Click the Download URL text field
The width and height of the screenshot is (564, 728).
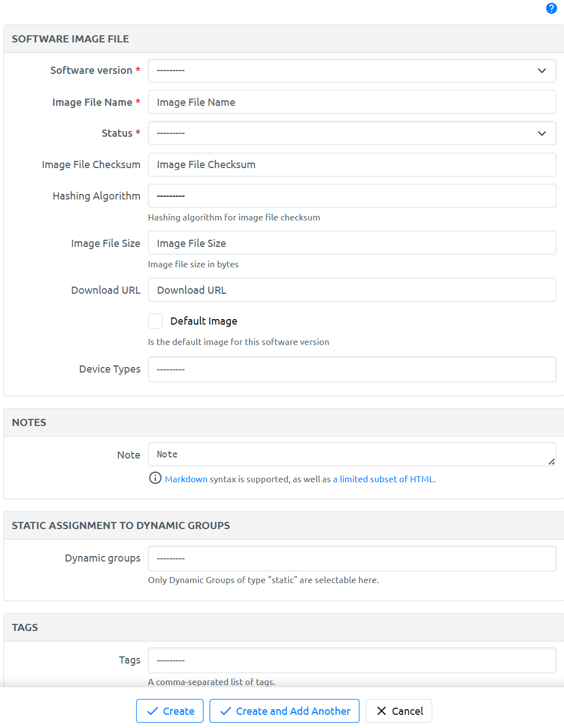tap(351, 290)
